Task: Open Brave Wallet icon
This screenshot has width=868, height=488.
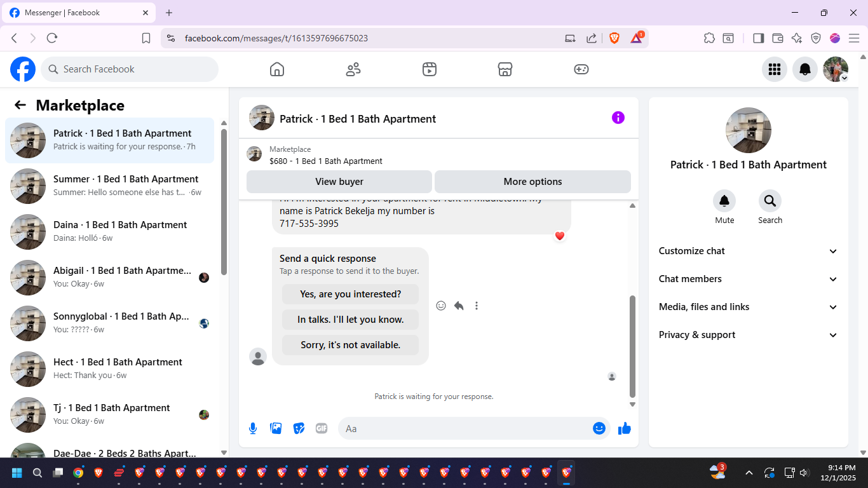Action: point(777,38)
